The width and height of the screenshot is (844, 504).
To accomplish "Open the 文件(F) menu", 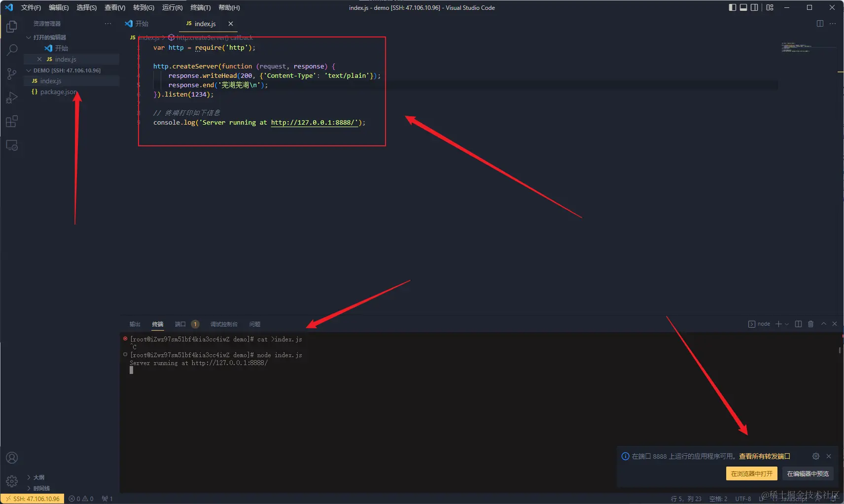I will [31, 7].
